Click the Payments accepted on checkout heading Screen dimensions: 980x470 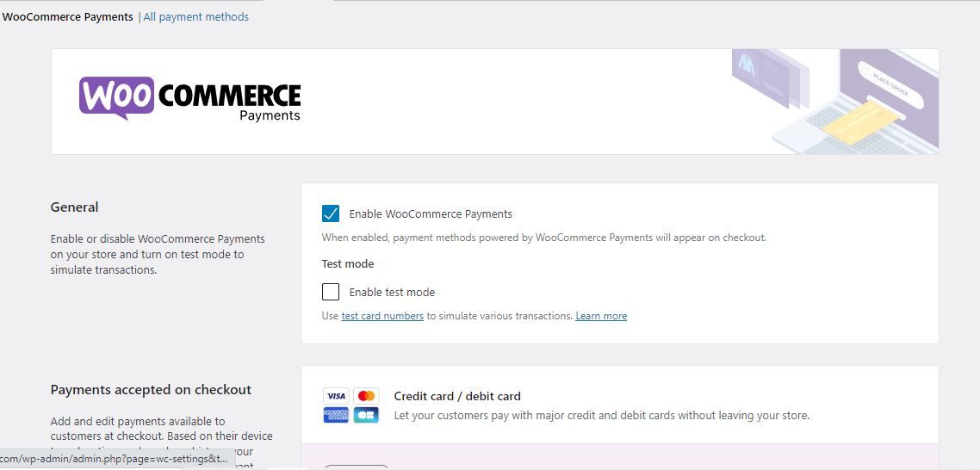[x=151, y=389]
